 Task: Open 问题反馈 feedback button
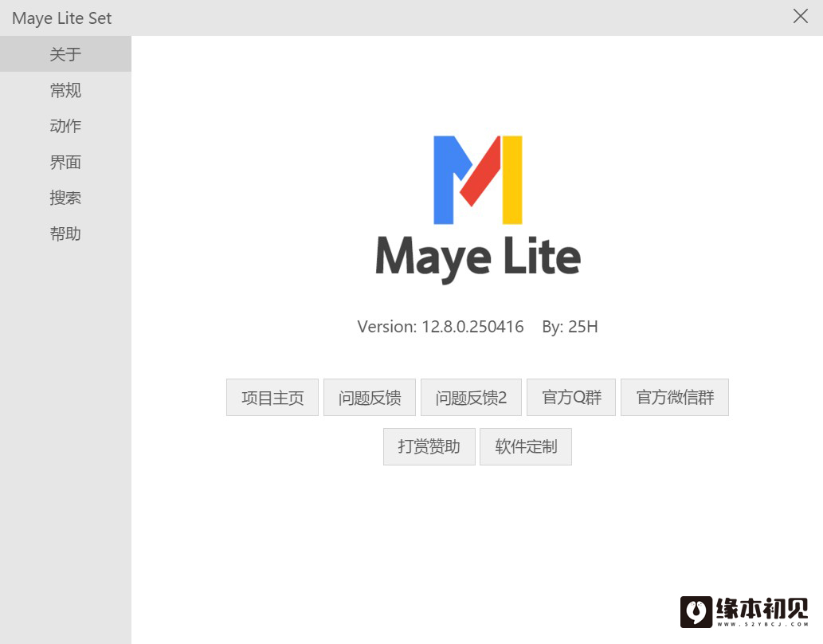[370, 398]
